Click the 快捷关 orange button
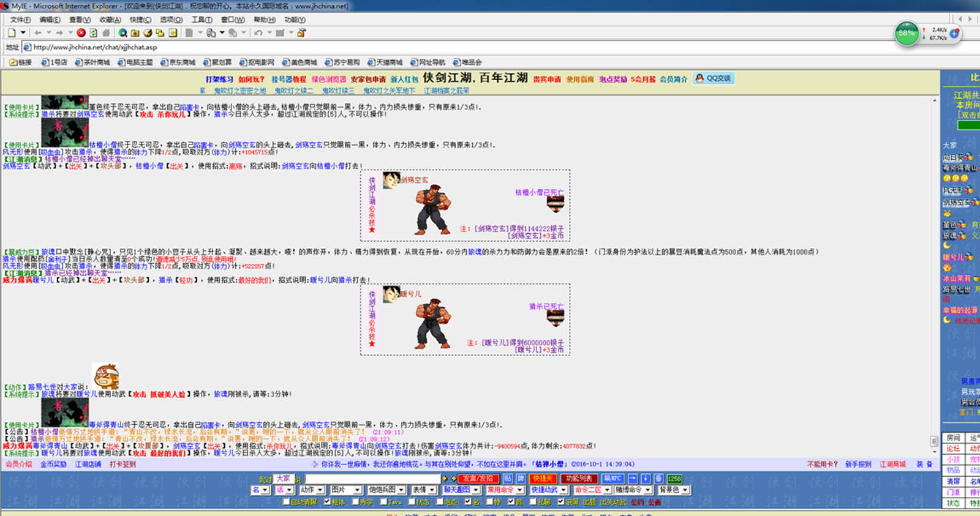This screenshot has width=980, height=516. [543, 479]
